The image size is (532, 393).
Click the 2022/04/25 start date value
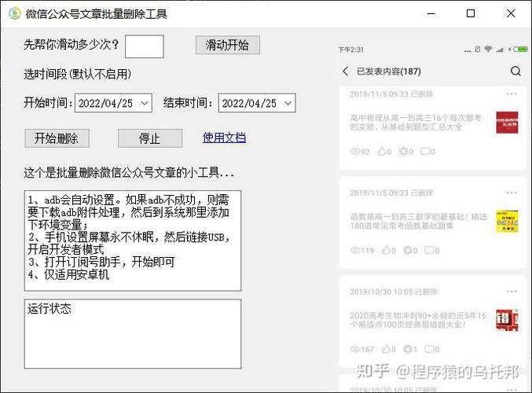click(105, 103)
